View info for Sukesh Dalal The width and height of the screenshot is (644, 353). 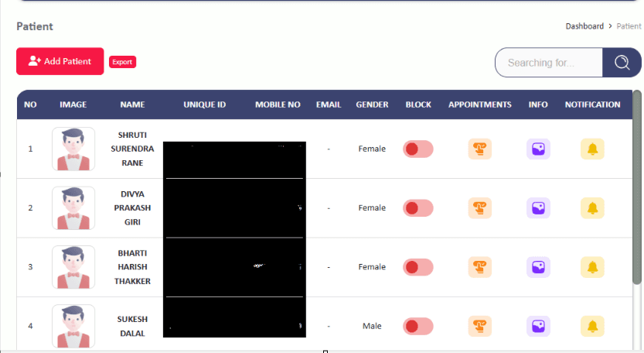[538, 326]
